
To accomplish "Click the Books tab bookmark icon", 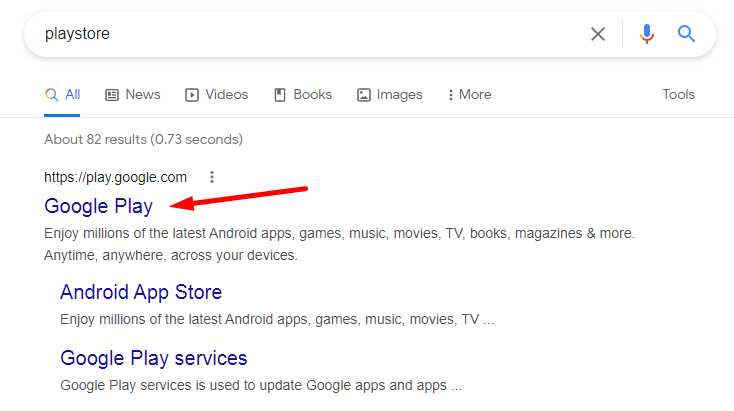I will [x=280, y=95].
